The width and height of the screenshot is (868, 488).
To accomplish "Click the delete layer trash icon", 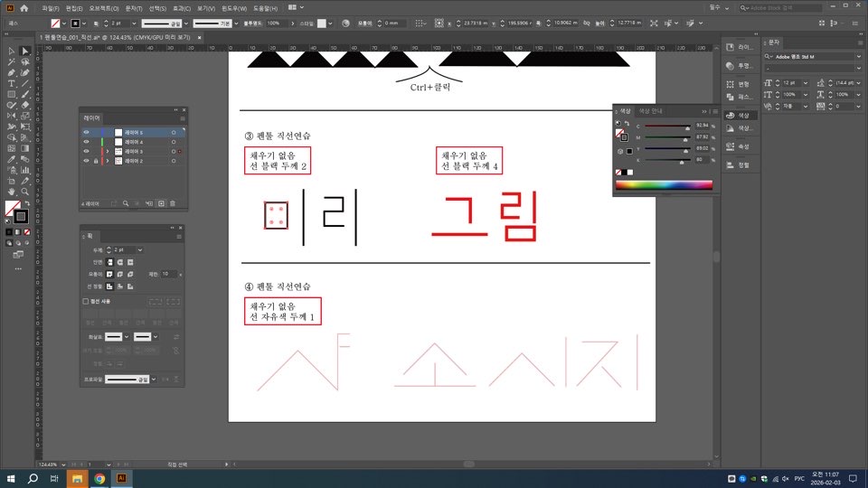I will 173,203.
